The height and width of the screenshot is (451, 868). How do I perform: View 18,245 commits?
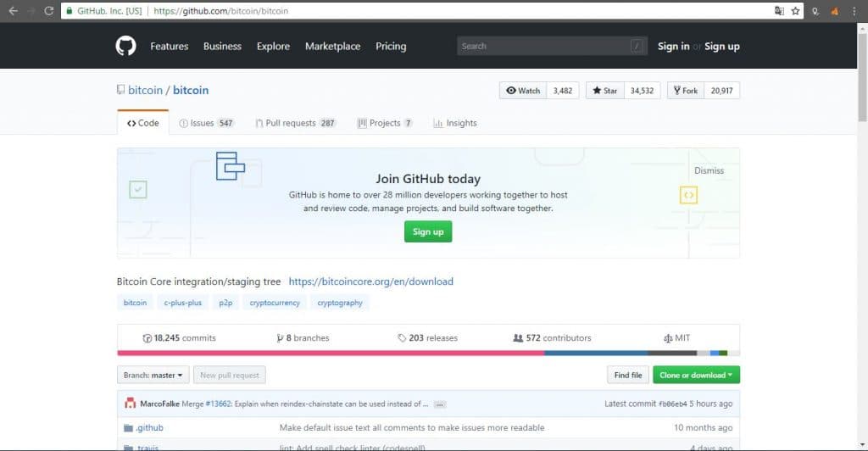180,338
